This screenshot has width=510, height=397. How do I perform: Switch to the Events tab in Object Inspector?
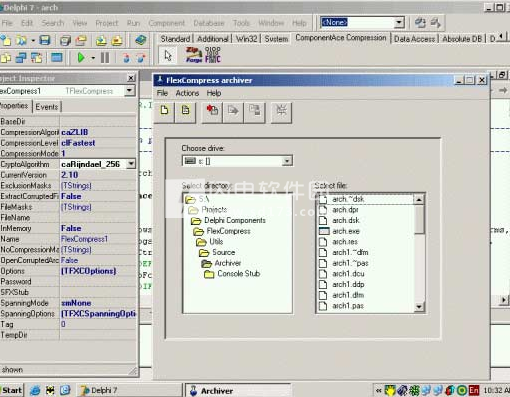[x=47, y=107]
